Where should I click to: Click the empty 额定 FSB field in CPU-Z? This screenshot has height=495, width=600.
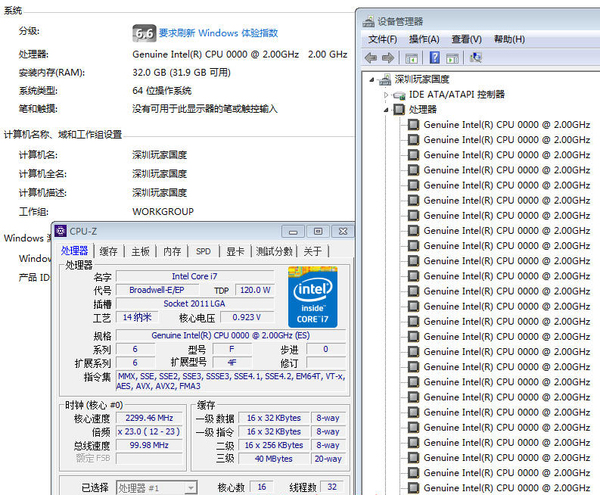click(149, 459)
